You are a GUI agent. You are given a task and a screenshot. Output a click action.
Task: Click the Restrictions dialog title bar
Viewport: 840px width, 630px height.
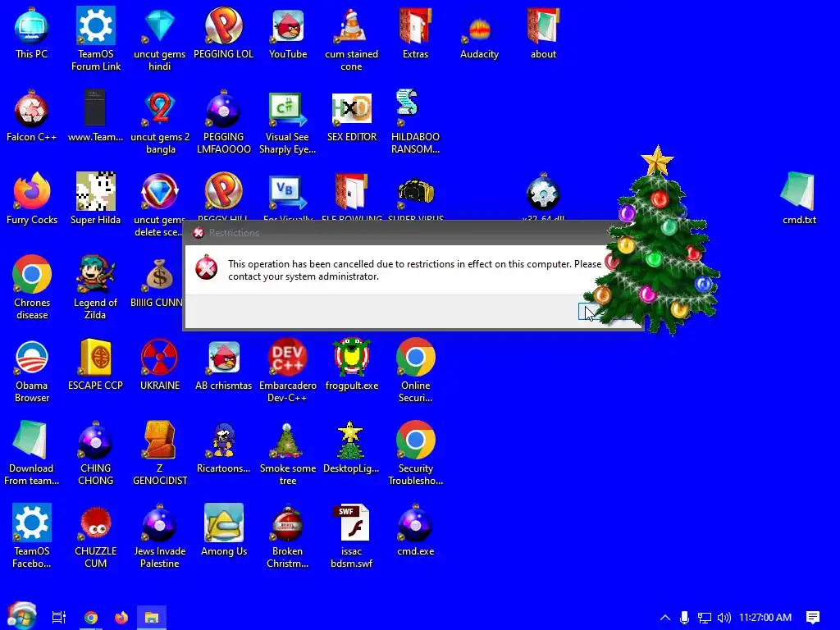(396, 232)
